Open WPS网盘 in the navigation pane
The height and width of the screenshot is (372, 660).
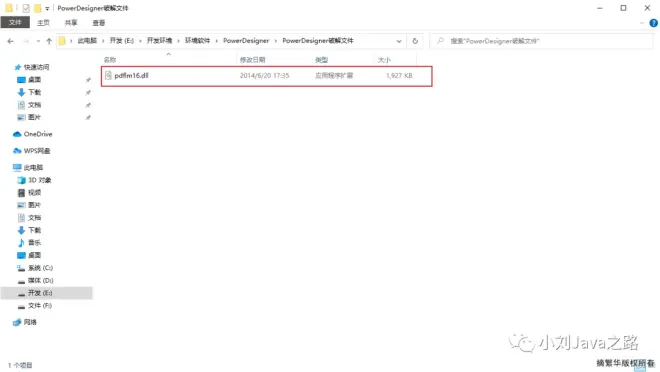tap(37, 151)
